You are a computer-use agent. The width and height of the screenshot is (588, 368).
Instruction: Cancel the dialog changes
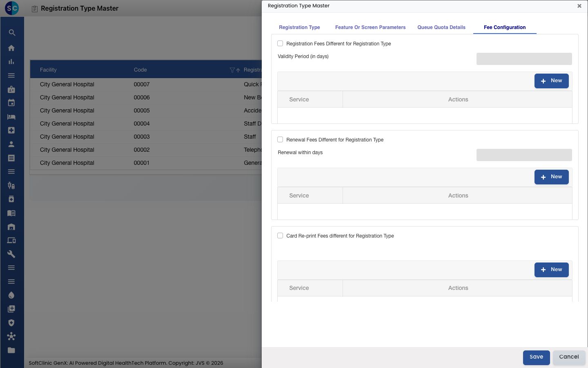pos(569,357)
